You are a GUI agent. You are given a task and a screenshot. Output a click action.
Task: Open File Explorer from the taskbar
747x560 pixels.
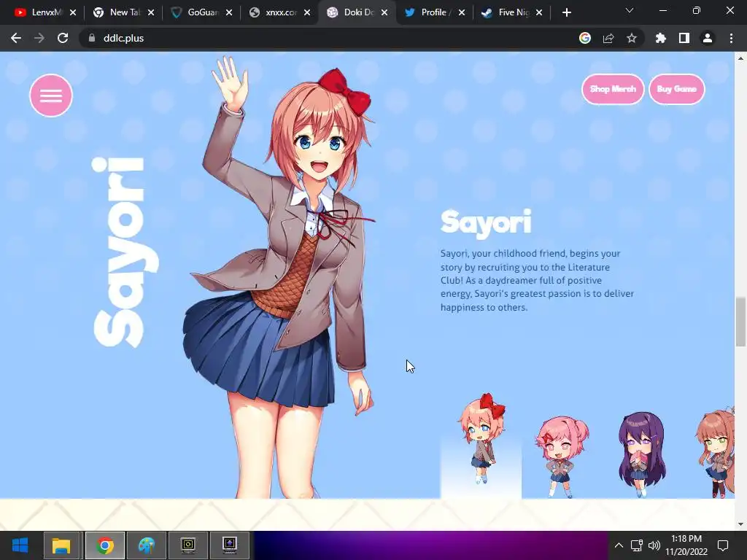pyautogui.click(x=61, y=545)
